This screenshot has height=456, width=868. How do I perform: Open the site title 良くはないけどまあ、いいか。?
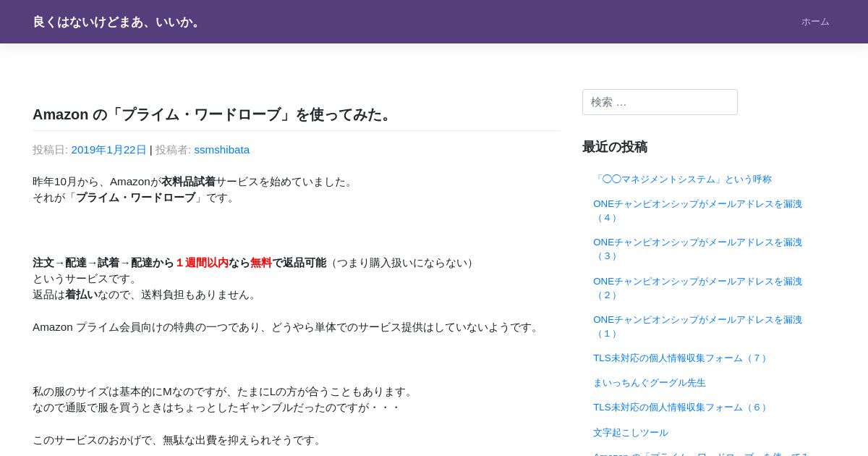tap(117, 22)
